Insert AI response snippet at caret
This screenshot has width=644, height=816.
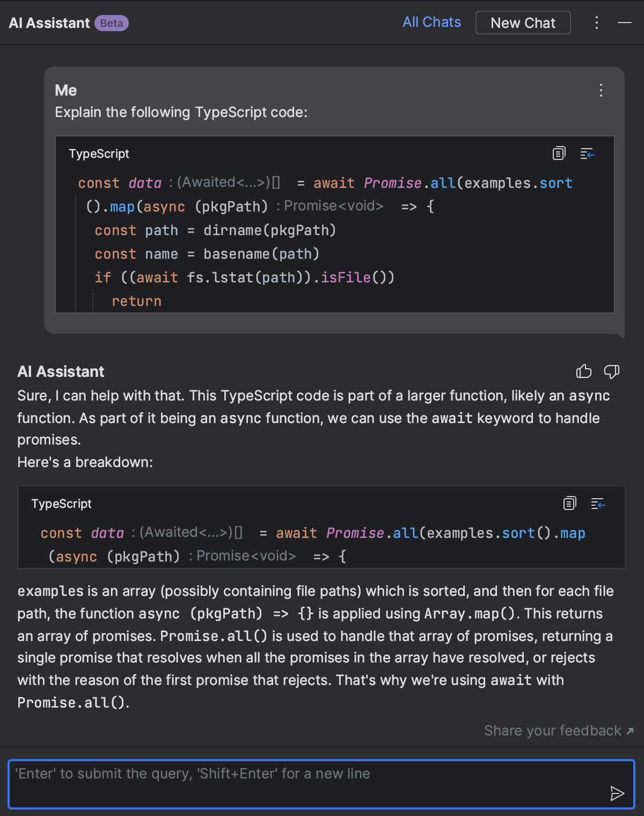point(598,504)
